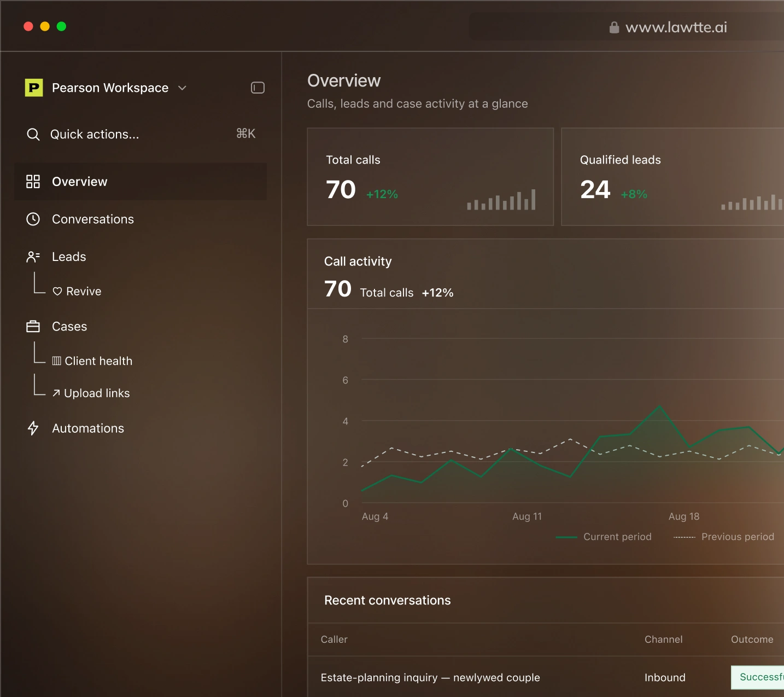
Task: Click the Automations lightning bolt icon
Action: pos(33,428)
